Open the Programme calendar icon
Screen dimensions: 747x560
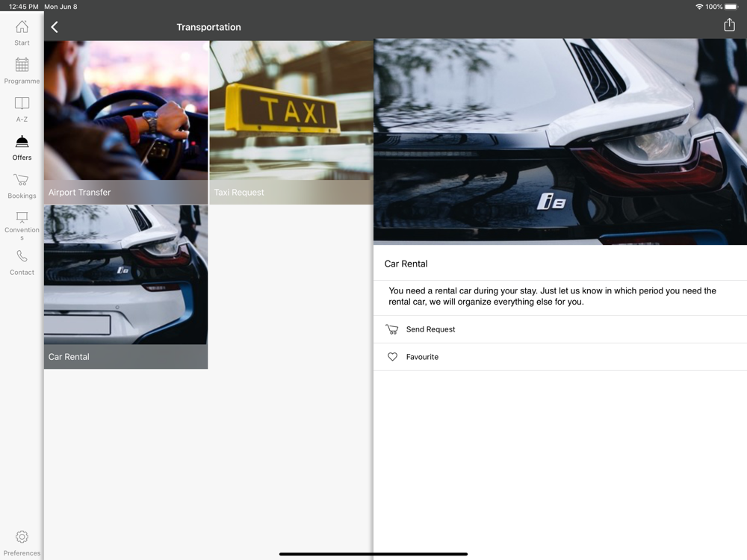pos(22,65)
